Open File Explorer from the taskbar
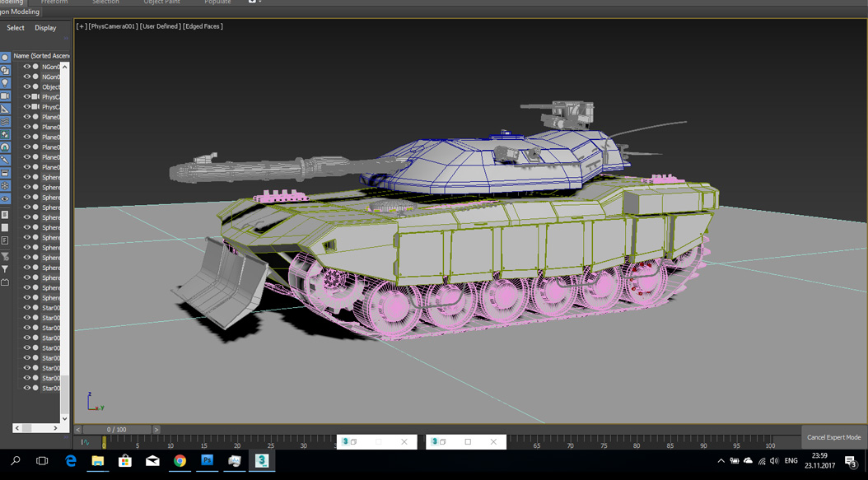This screenshot has height=480, width=868. click(x=98, y=460)
